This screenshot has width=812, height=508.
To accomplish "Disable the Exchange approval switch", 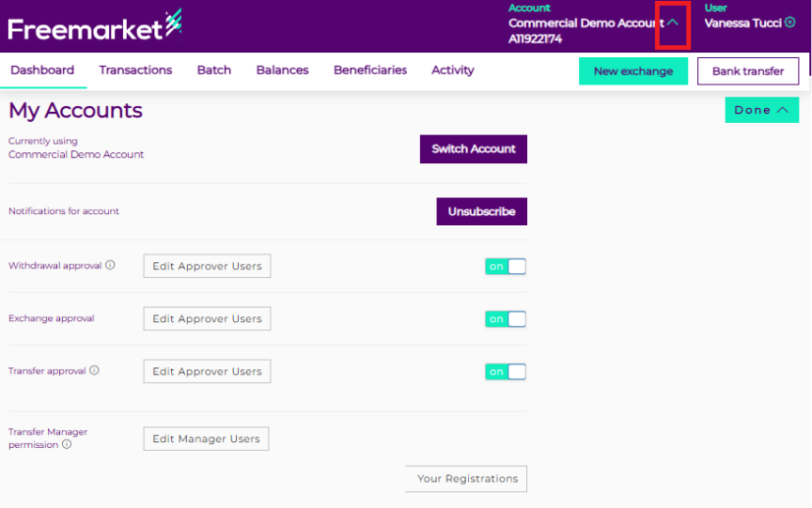I will point(506,319).
